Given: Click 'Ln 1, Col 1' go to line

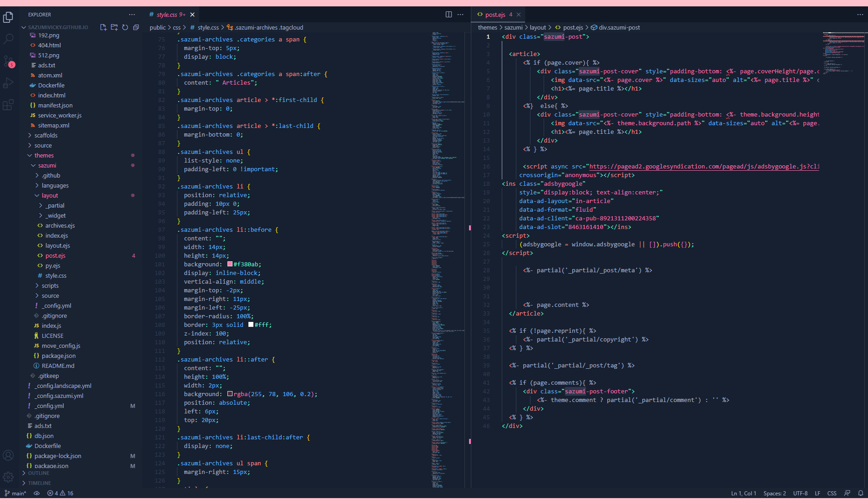Looking at the screenshot, I should click(743, 493).
